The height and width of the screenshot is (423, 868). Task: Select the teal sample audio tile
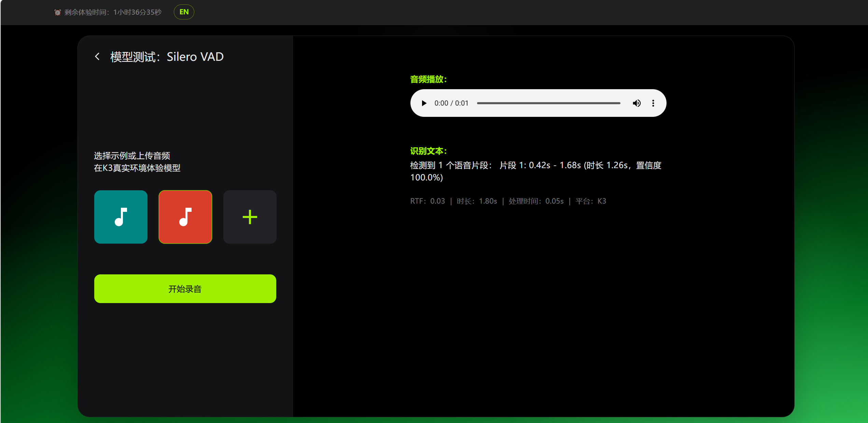pos(121,217)
